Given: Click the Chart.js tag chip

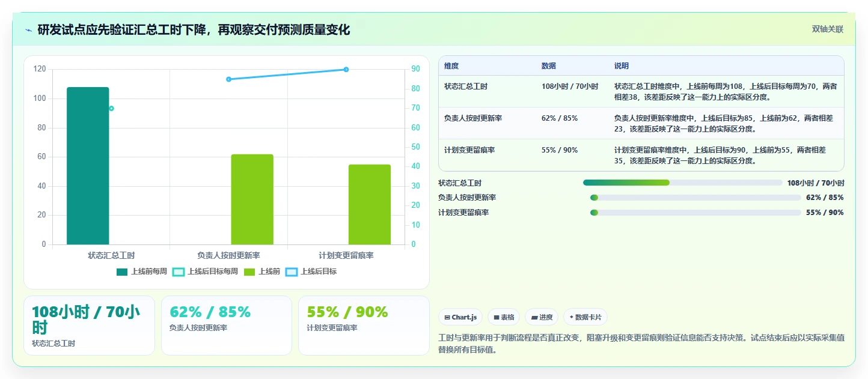Looking at the screenshot, I should pyautogui.click(x=460, y=317).
